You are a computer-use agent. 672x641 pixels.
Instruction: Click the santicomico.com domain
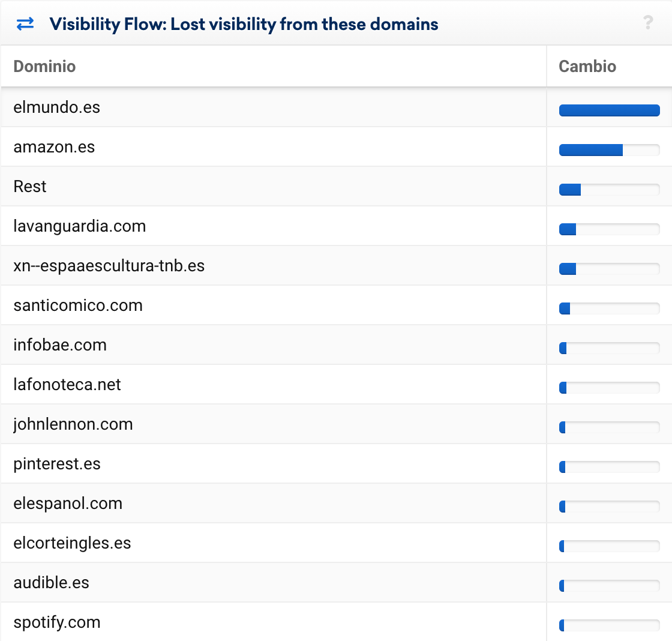pyautogui.click(x=78, y=305)
